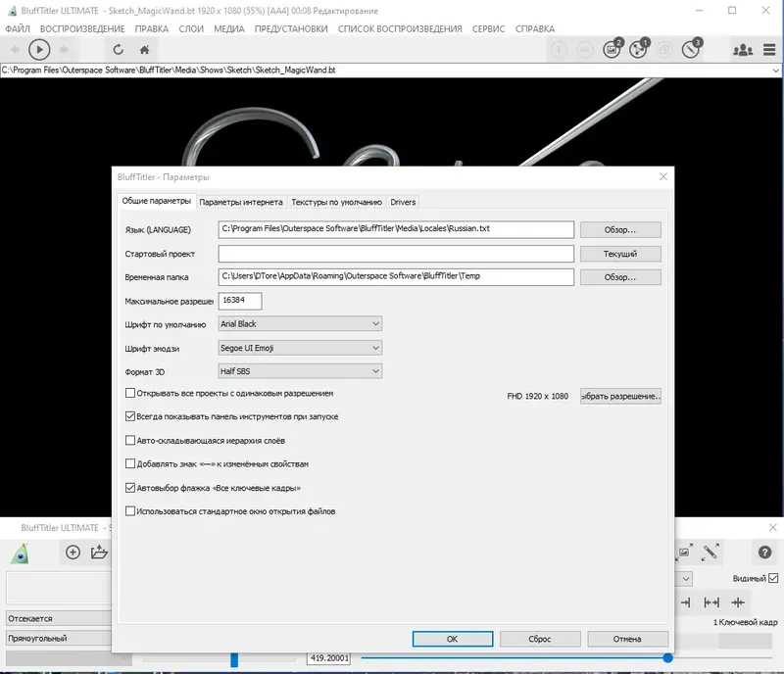Screen dimensions: 784x674
Task: Switch to 'Общие параметры' tab
Action: (x=156, y=201)
